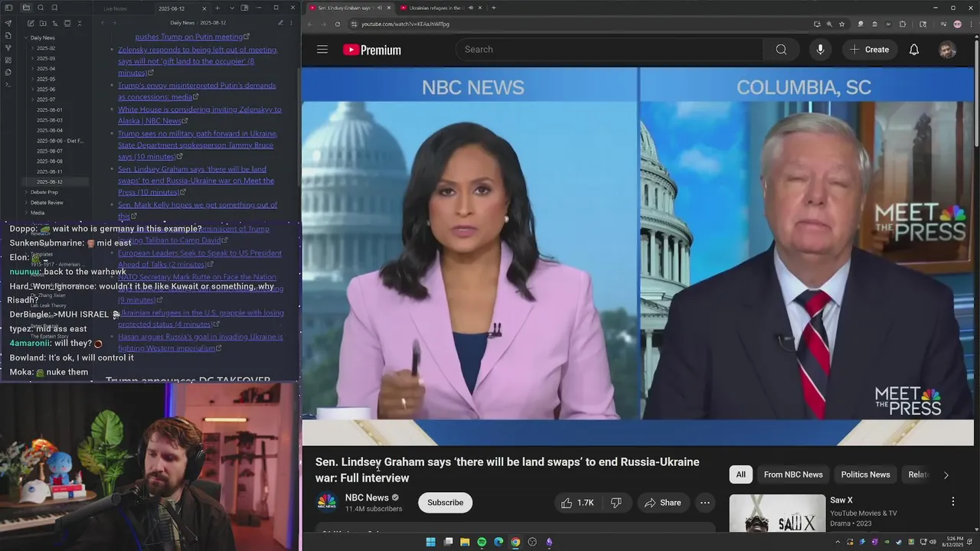
Task: Switch note to edit mode pencil icon
Action: coord(280,23)
